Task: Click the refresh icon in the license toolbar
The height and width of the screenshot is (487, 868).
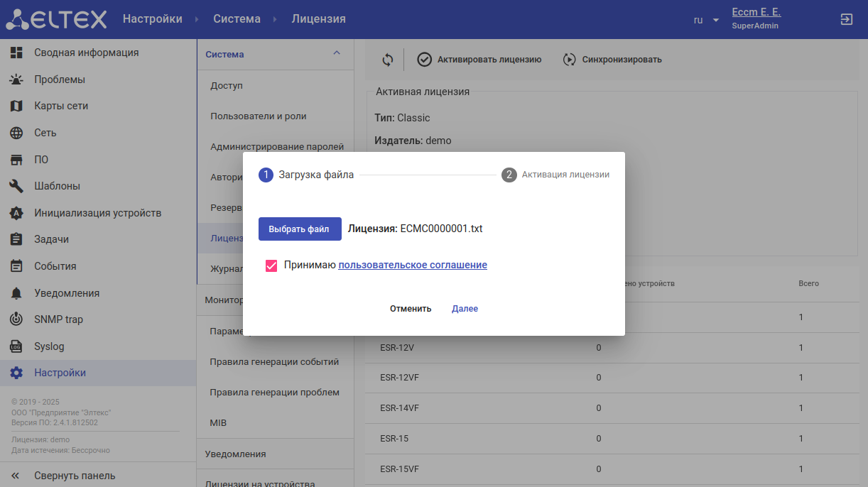Action: 387,60
